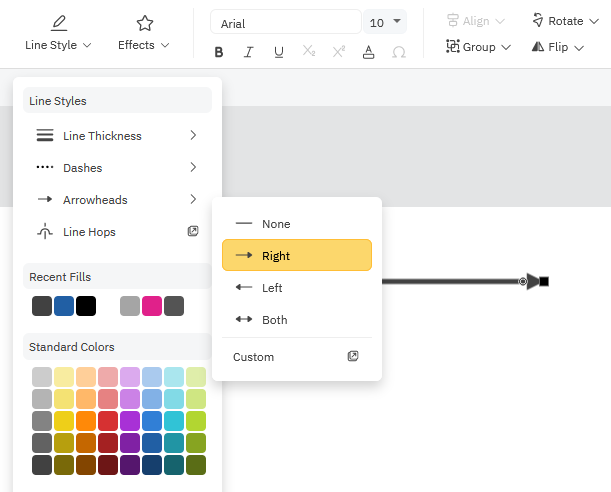Open the Line Thickness submenu

(116, 136)
